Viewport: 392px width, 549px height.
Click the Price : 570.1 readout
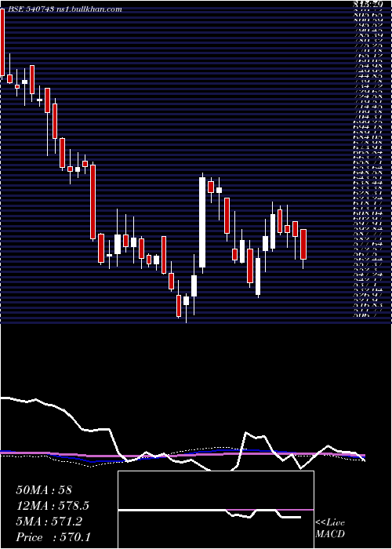click(53, 537)
